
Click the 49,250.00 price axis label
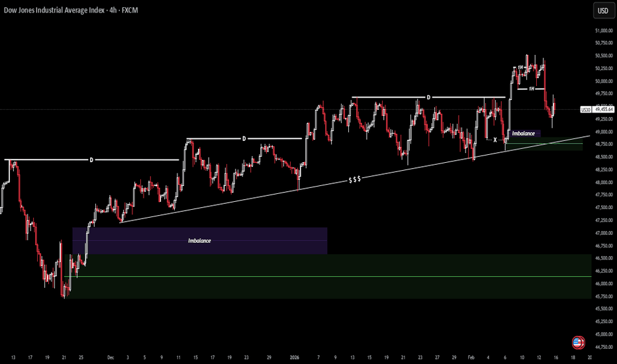604,119
